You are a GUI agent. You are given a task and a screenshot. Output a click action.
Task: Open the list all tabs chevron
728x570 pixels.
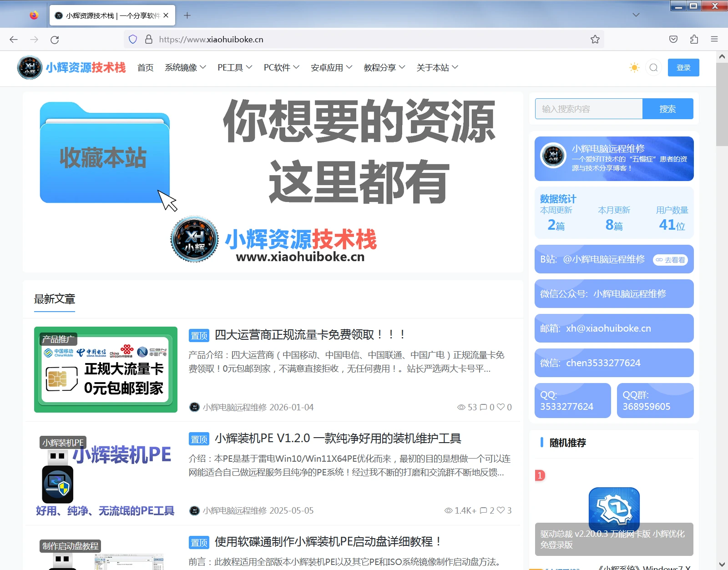click(636, 15)
